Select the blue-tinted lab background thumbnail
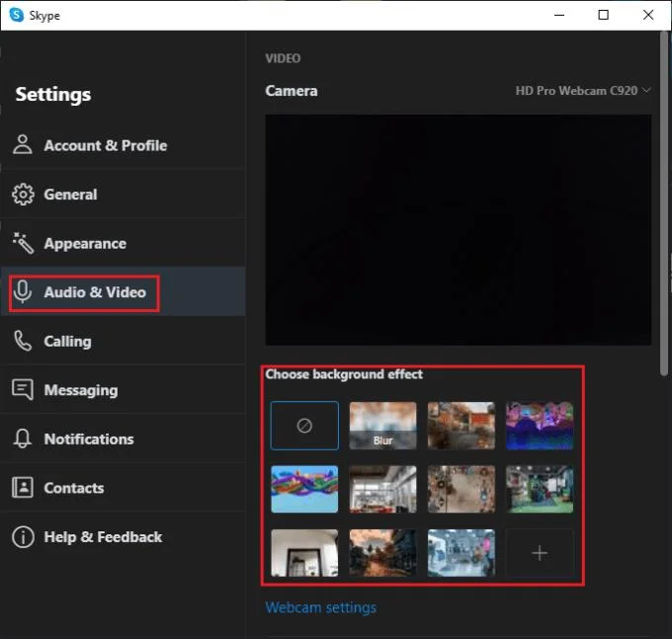 click(462, 553)
